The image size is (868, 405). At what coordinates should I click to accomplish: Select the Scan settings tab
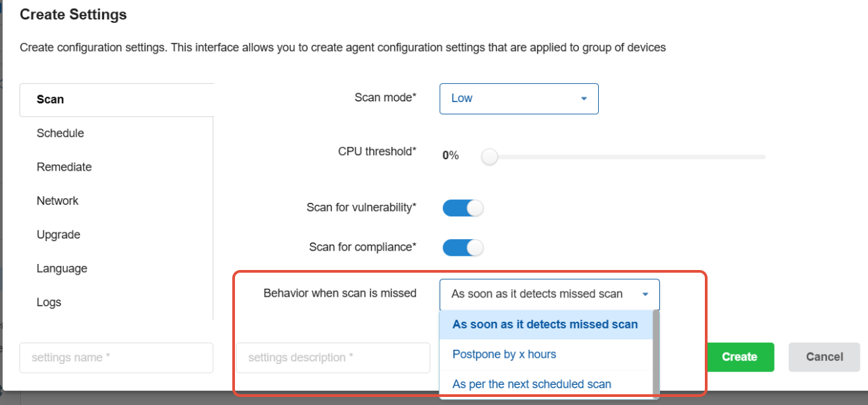50,99
